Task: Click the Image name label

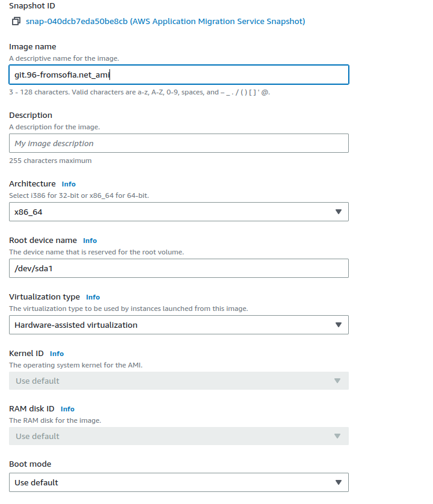Action: point(32,47)
